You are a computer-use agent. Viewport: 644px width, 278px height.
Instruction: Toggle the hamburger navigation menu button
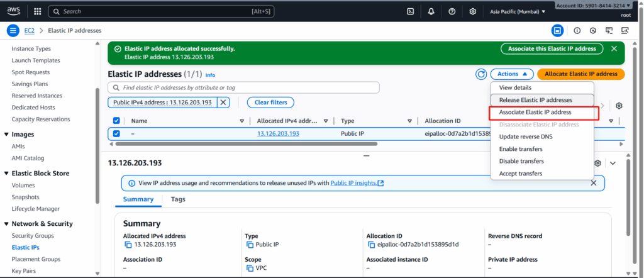pyautogui.click(x=13, y=30)
